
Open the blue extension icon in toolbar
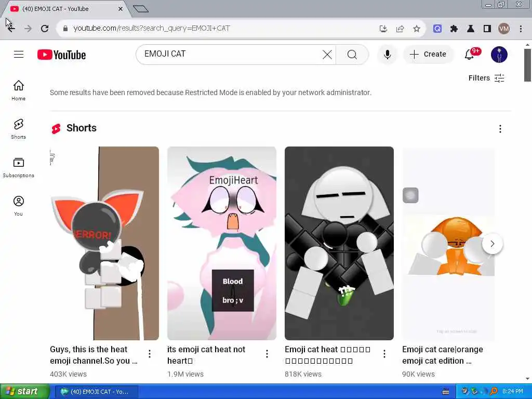(437, 29)
